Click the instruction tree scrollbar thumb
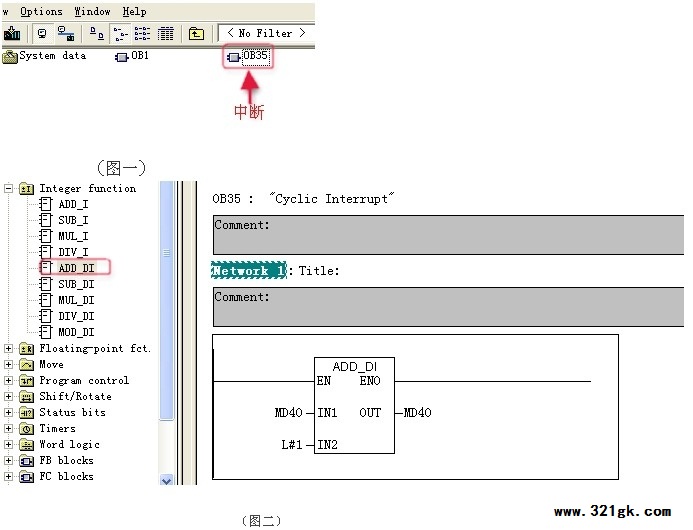Screen dimensions: 693x530 click(167, 301)
